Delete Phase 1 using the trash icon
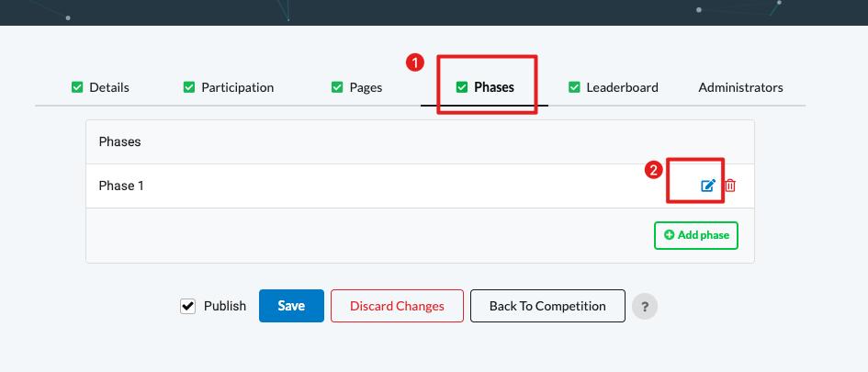868x372 pixels. coord(730,186)
